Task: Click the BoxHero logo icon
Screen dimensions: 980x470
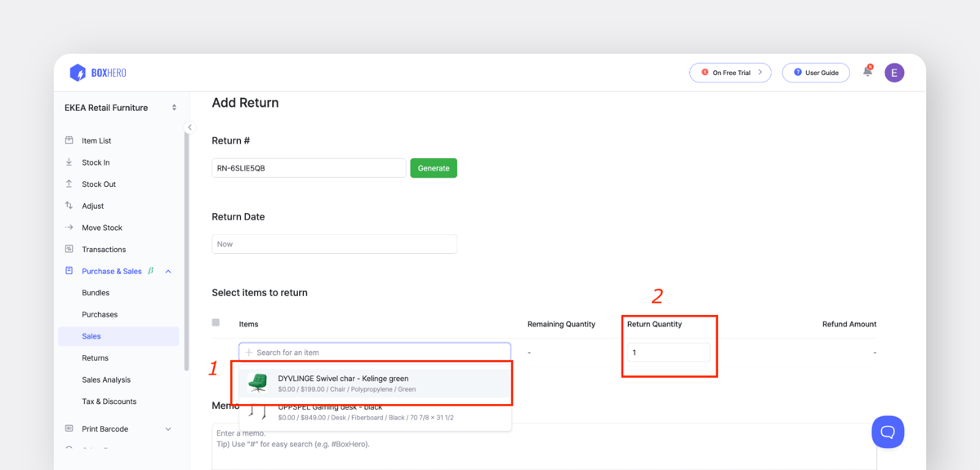Action: click(78, 73)
